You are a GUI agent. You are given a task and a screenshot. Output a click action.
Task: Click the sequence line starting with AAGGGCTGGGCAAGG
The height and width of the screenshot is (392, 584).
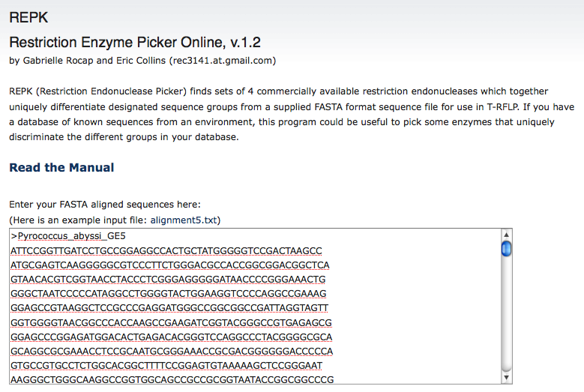coord(172,380)
